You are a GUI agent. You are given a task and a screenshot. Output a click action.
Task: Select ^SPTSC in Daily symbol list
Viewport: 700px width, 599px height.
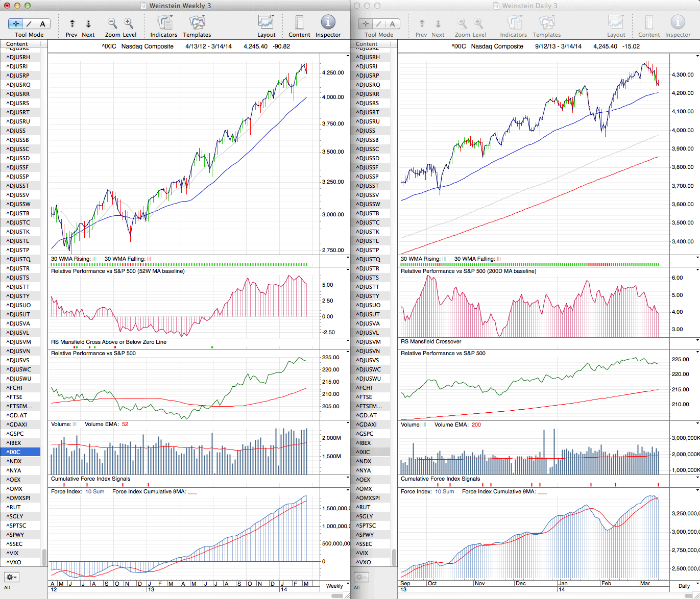coord(370,526)
